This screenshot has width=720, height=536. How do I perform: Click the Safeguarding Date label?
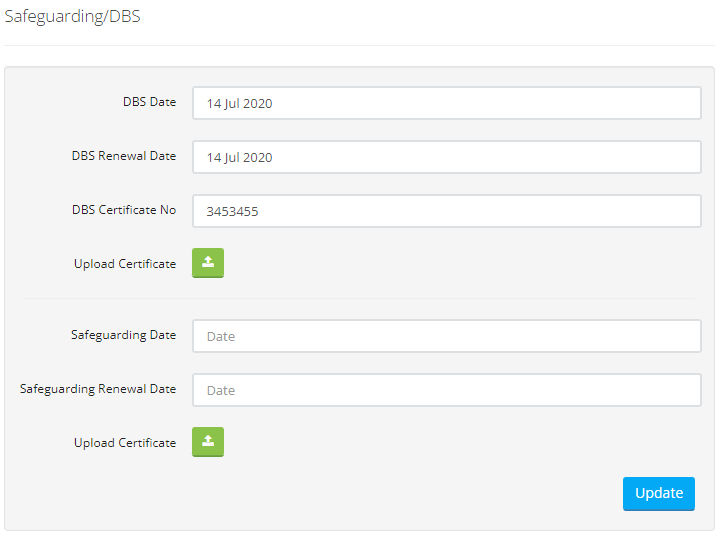click(124, 335)
